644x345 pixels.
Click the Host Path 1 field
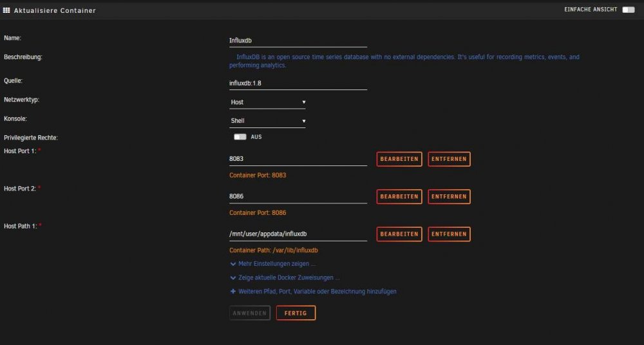[x=298, y=234]
